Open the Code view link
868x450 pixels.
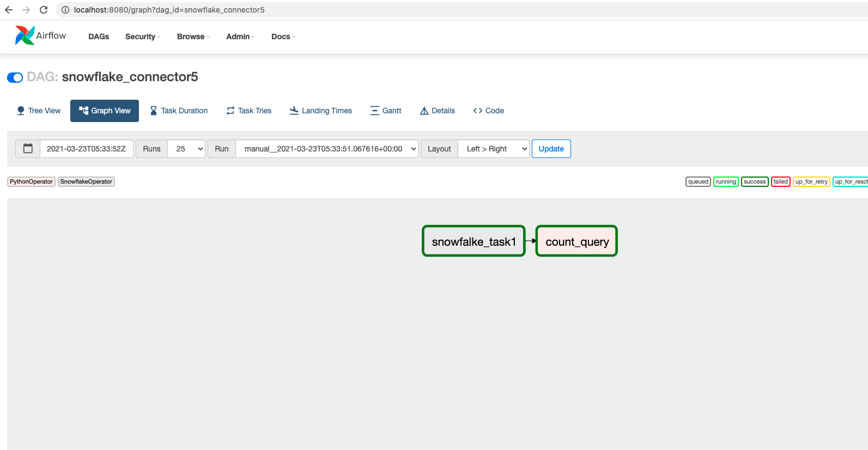coord(489,111)
